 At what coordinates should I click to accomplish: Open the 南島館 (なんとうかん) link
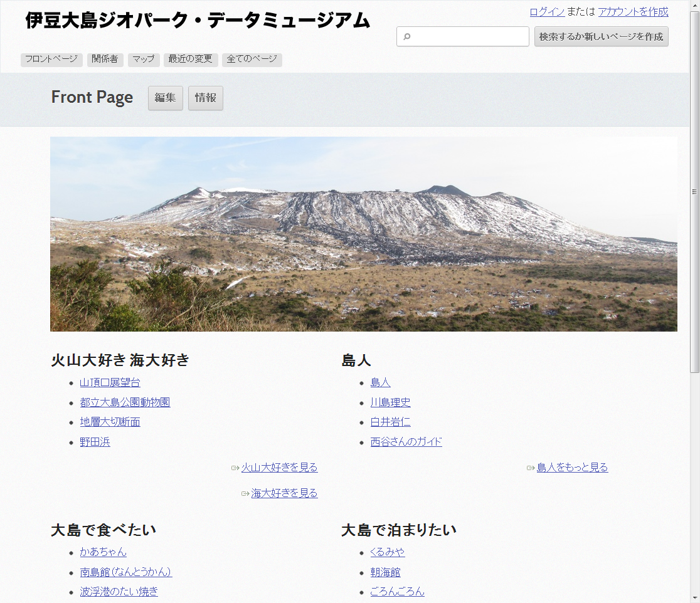tap(126, 572)
